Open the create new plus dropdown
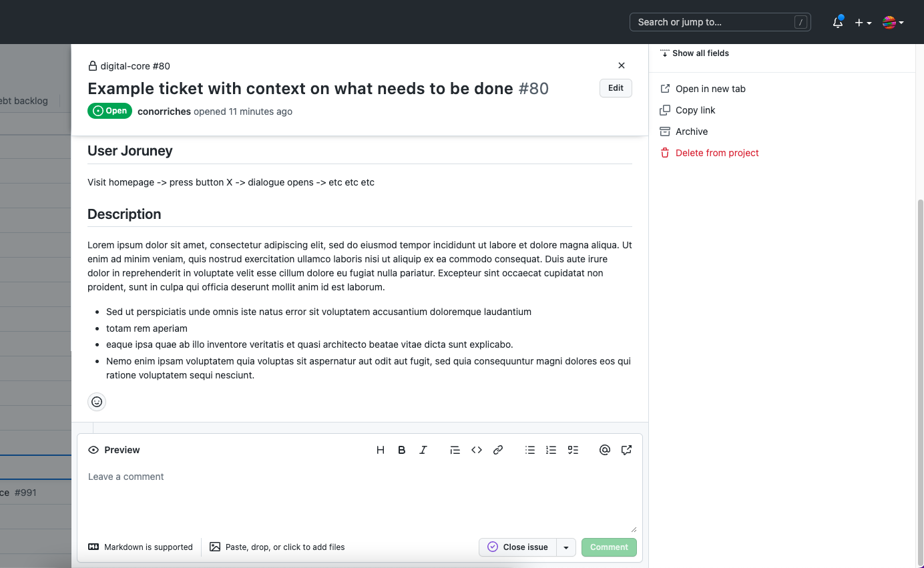 click(x=863, y=23)
